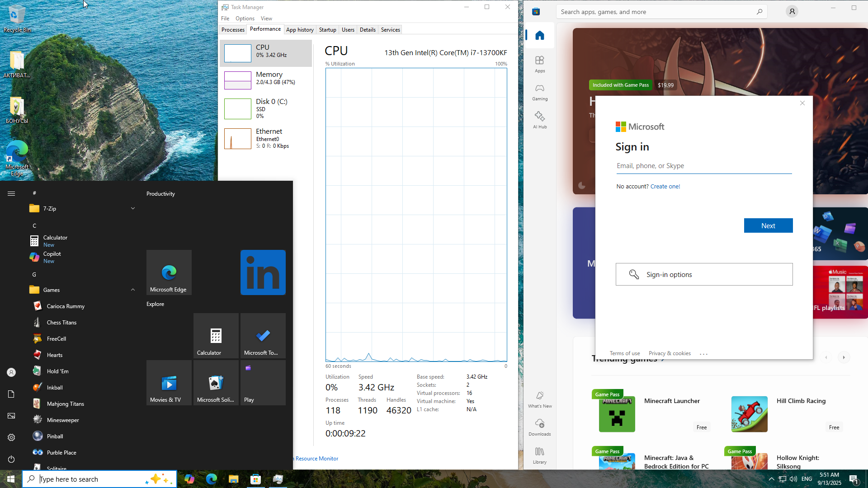The width and height of the screenshot is (868, 488).
Task: Open Gaming section in Microsoft Store
Action: point(540,92)
